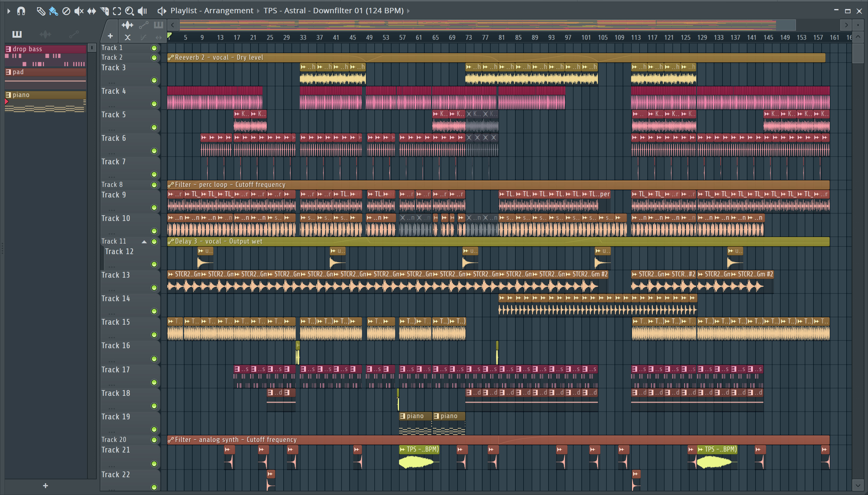The image size is (868, 495).
Task: Show audio clips in the picker panel
Action: (x=45, y=34)
